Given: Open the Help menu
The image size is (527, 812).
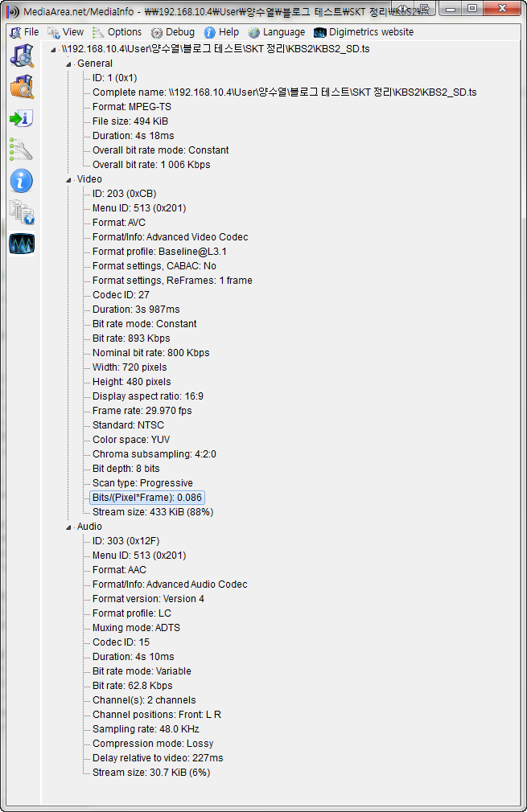Looking at the screenshot, I should click(222, 32).
